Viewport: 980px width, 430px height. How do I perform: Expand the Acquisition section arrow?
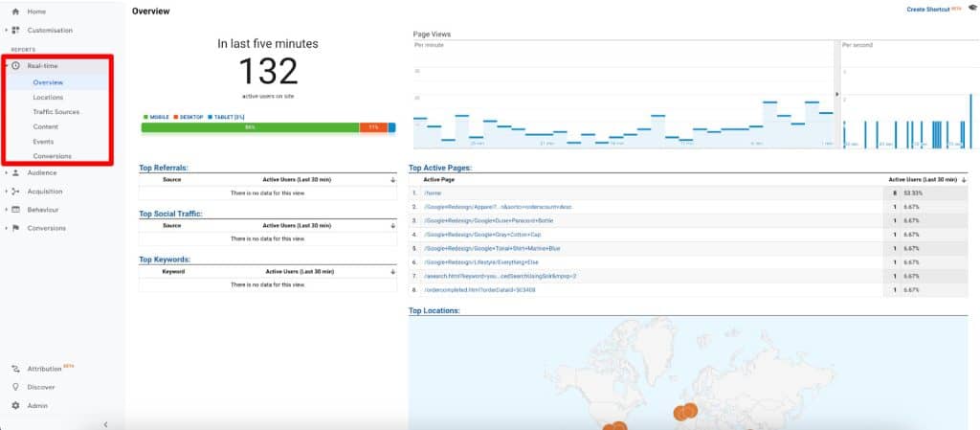tap(6, 192)
